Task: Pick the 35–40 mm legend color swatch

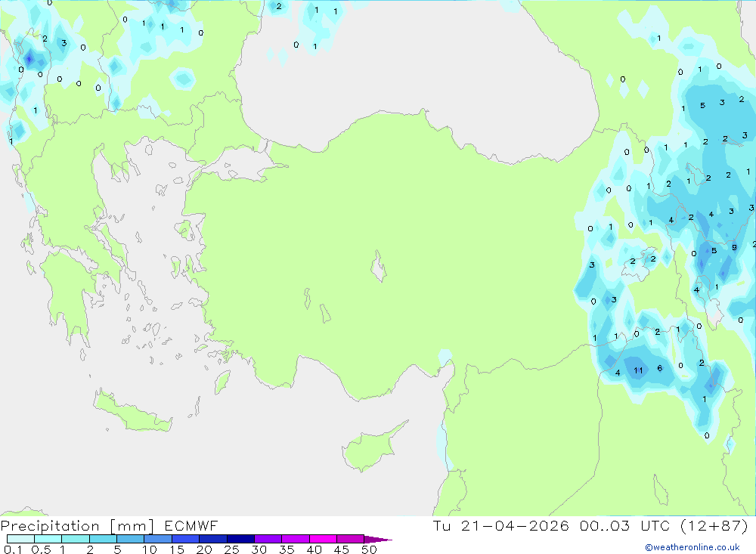Action: click(x=295, y=539)
